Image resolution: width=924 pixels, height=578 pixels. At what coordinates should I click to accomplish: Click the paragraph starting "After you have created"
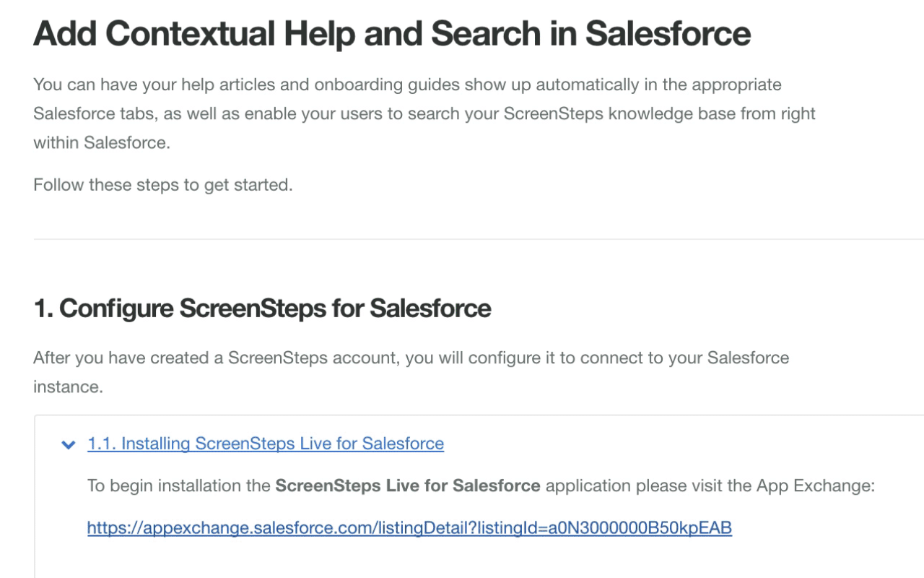tap(411, 372)
